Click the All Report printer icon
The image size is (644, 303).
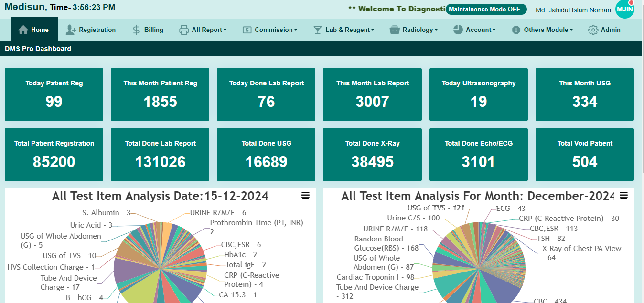[184, 30]
